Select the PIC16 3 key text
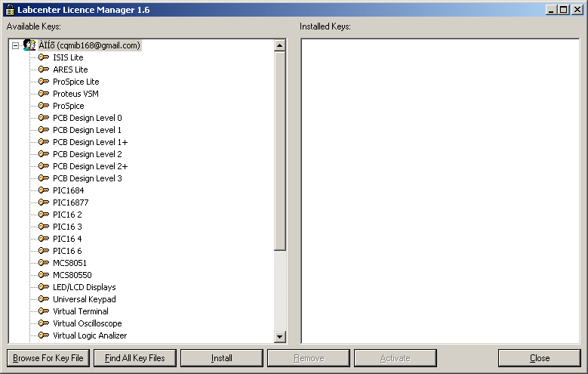Viewport: 588px width, 374px height. click(x=67, y=227)
